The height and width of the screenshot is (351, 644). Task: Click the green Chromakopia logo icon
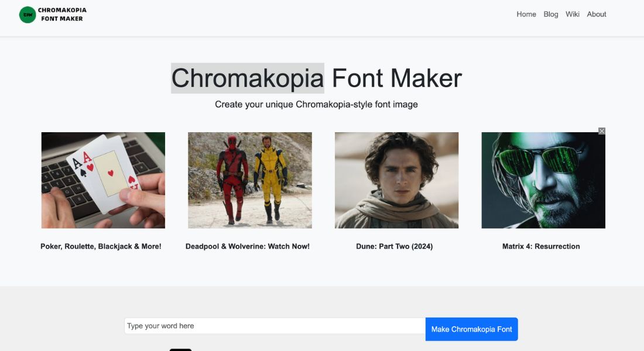(x=28, y=15)
